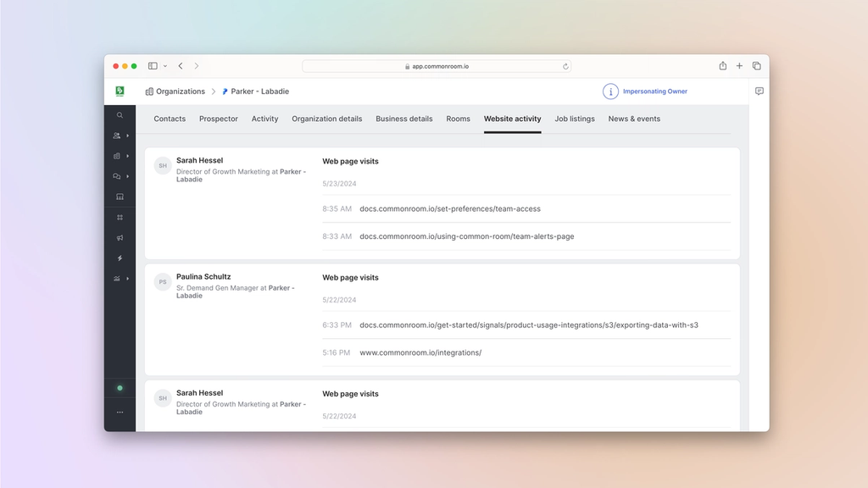Screen dimensions: 868x488
Task: Open the grid apps icon in sidebar
Action: [x=120, y=218]
